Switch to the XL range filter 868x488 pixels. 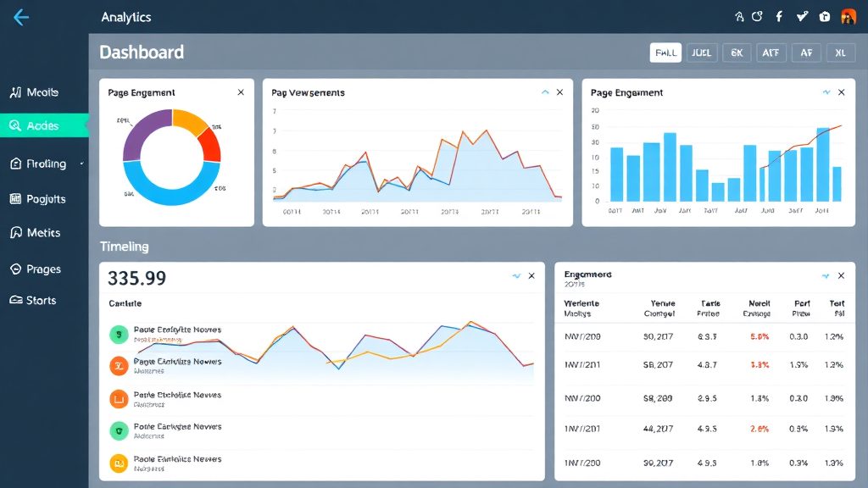[840, 53]
